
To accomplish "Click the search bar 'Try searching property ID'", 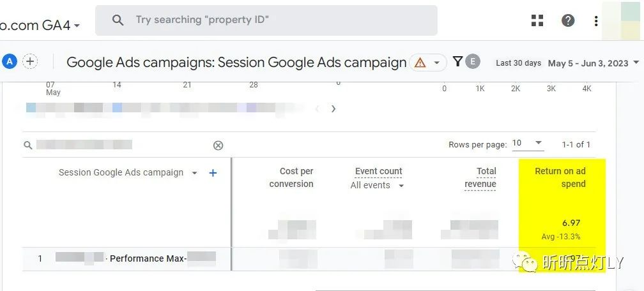I will tap(266, 20).
